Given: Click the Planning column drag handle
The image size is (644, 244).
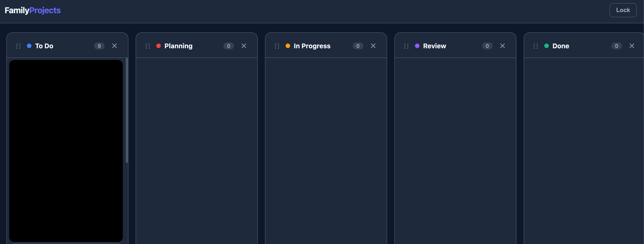Looking at the screenshot, I should click(148, 46).
